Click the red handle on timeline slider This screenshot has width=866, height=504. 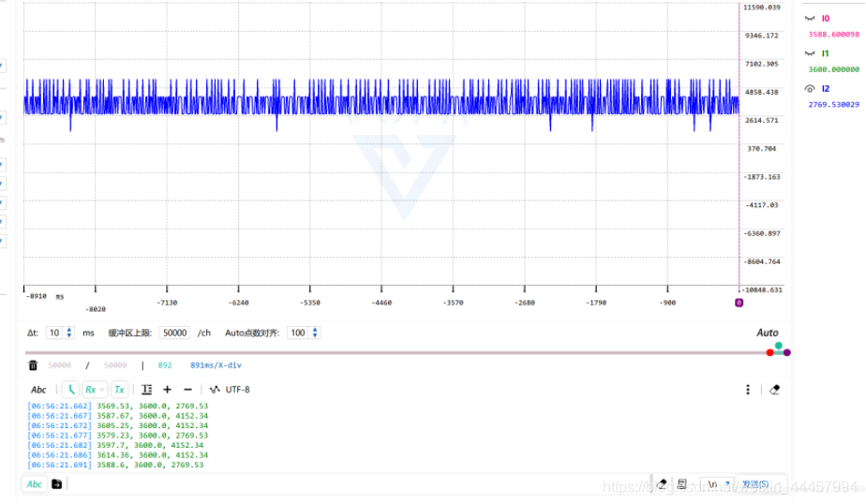769,353
